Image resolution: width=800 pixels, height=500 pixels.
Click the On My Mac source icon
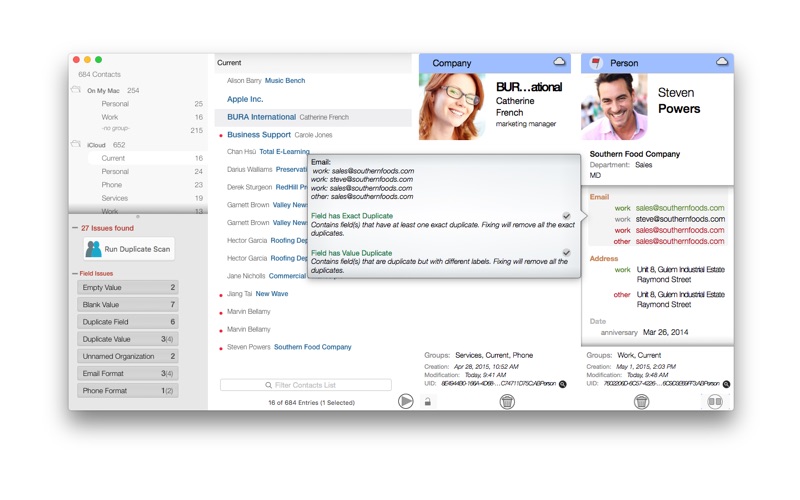(76, 90)
